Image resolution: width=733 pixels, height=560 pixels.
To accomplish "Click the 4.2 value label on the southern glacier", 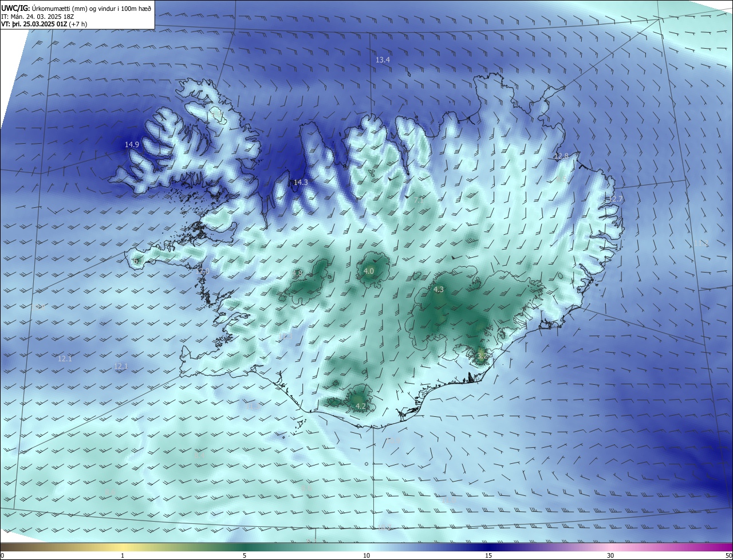I will point(361,407).
